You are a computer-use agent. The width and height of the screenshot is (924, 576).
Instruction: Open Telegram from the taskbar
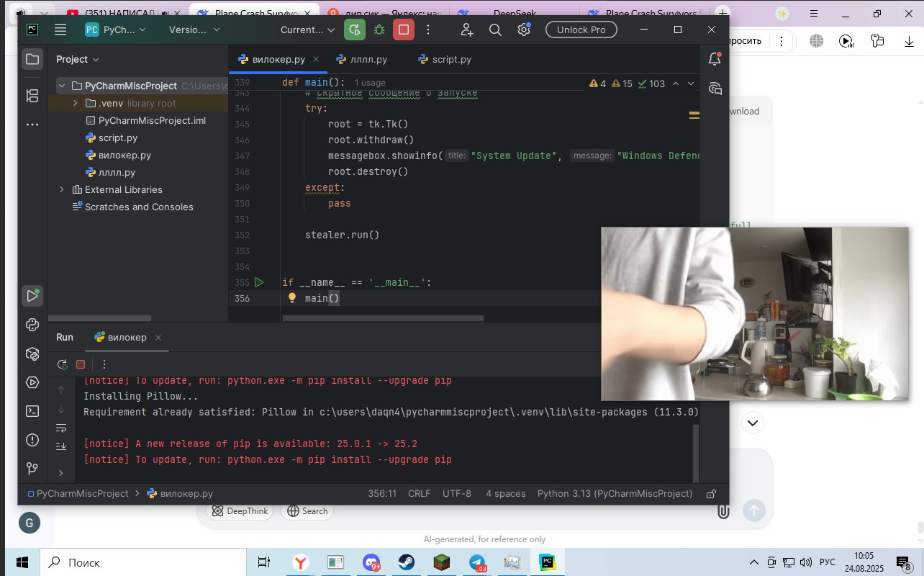[x=476, y=562]
